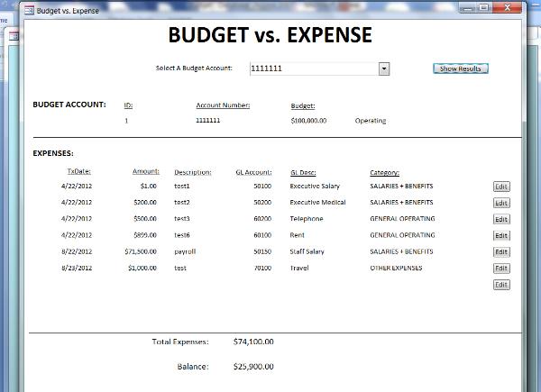Image resolution: width=541 pixels, height=392 pixels.
Task: Select the Balance value $25,900.00
Action: click(253, 367)
